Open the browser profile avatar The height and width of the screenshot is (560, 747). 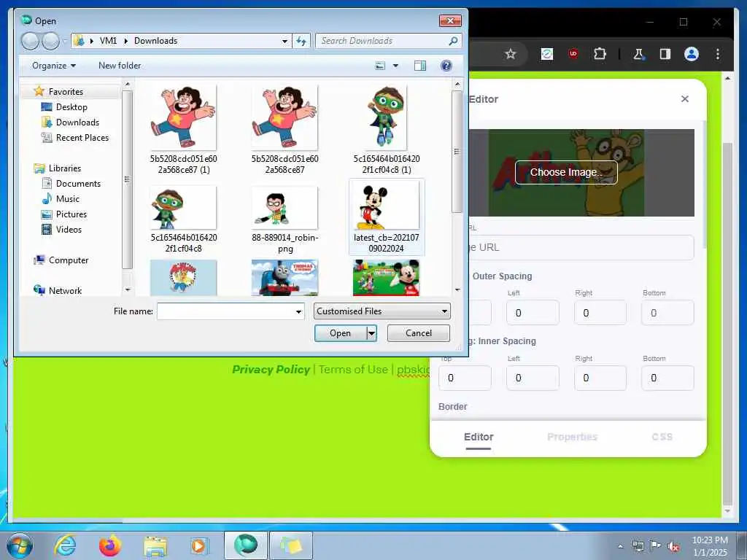692,54
